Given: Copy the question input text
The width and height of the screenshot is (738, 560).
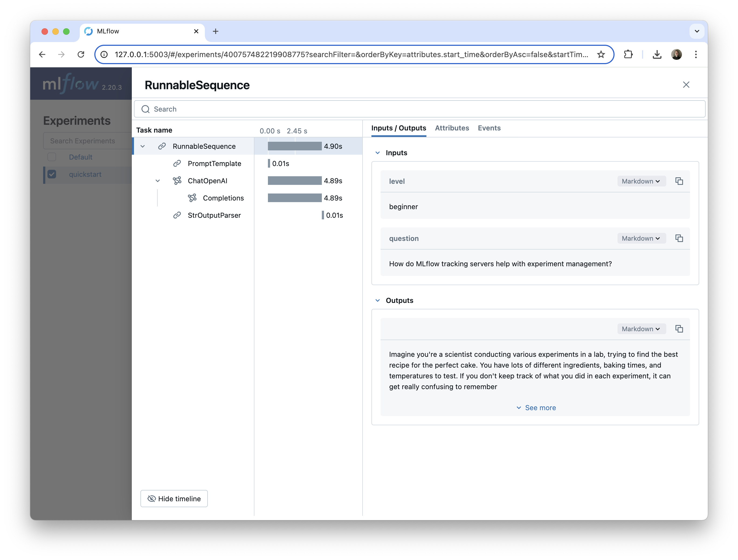Looking at the screenshot, I should click(679, 238).
